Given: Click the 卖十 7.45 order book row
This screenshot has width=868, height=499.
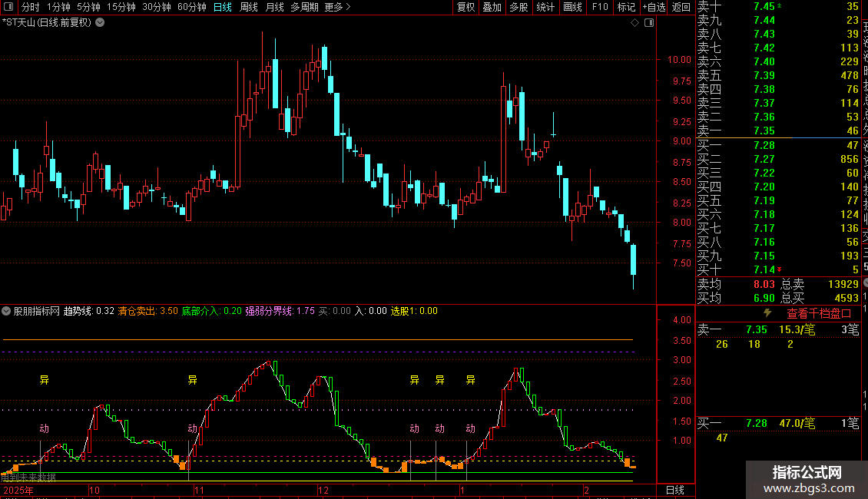Looking at the screenshot, I should pos(778,7).
